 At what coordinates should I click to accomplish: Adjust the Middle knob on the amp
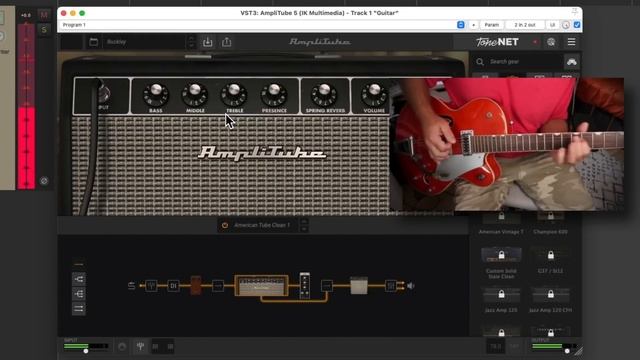tap(195, 94)
